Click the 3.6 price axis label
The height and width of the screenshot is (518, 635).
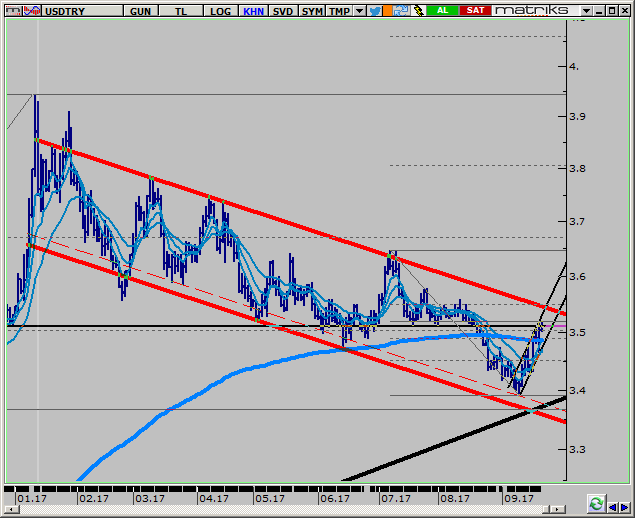(577, 277)
